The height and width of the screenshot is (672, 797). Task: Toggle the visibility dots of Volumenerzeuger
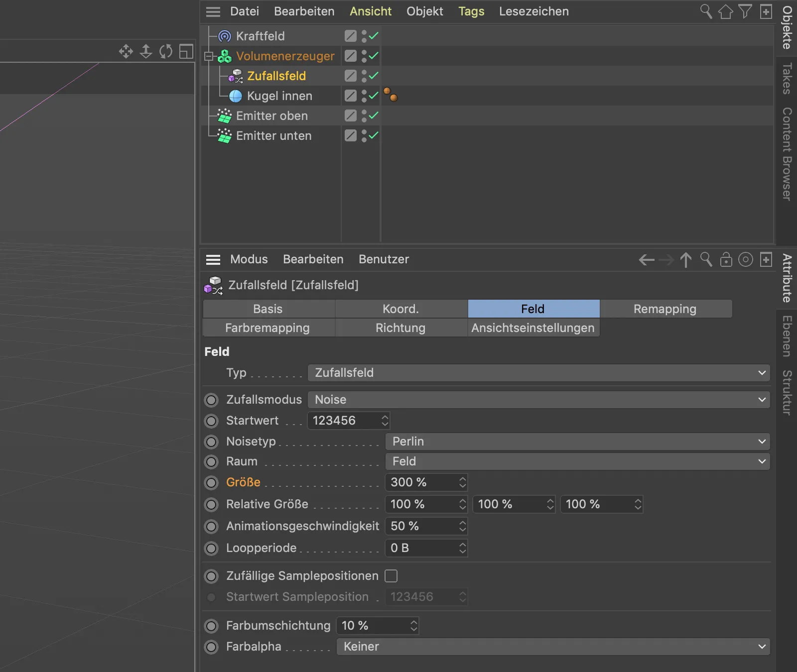pyautogui.click(x=364, y=56)
